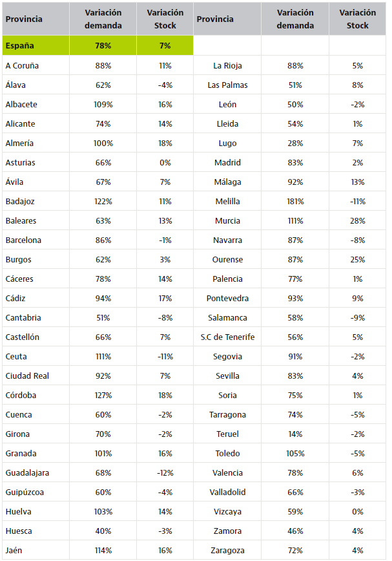Select the Guadalajara -12% stock cell
This screenshot has height=561, width=392.
165,473
